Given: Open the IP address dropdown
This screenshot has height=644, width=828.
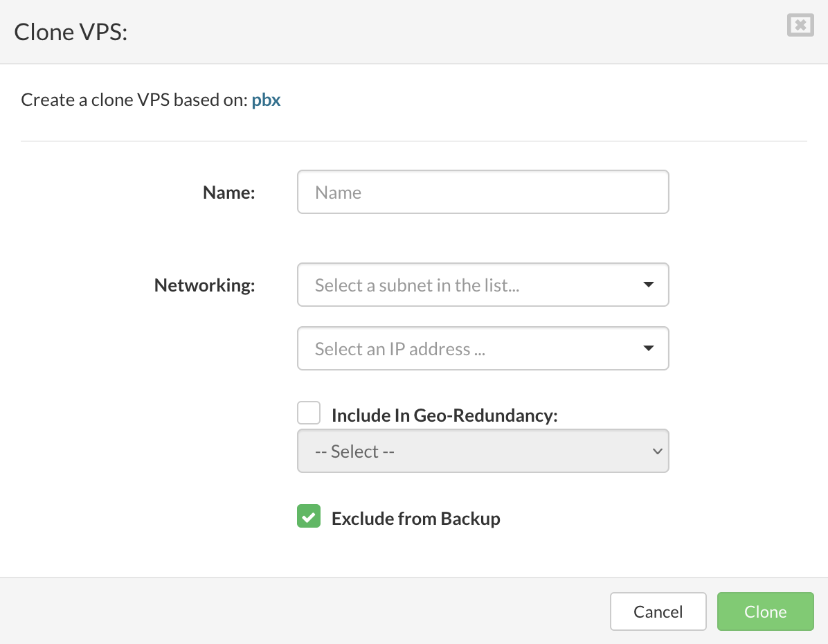Looking at the screenshot, I should point(483,348).
